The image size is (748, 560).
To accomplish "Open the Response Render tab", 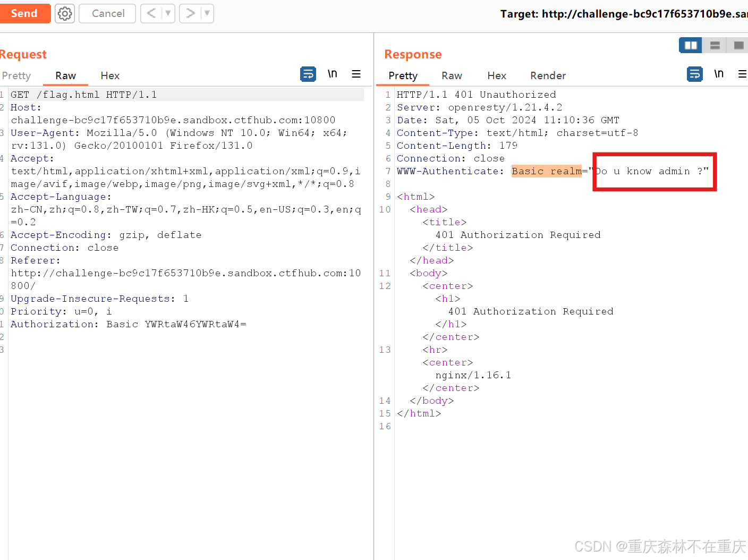I will [548, 75].
